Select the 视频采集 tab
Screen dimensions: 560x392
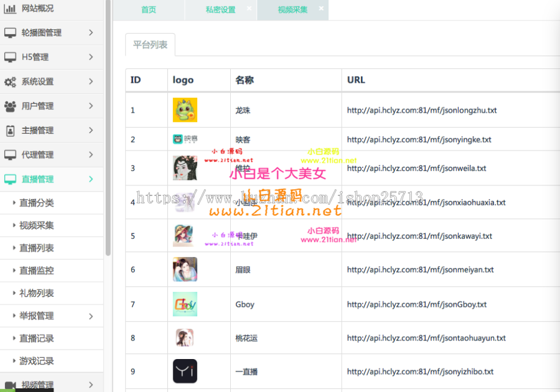coord(292,9)
